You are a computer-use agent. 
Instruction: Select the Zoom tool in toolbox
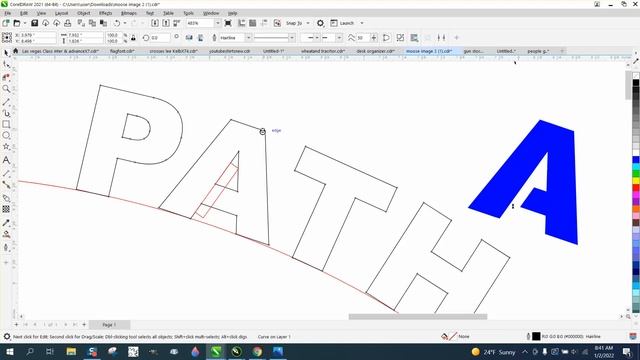6,89
